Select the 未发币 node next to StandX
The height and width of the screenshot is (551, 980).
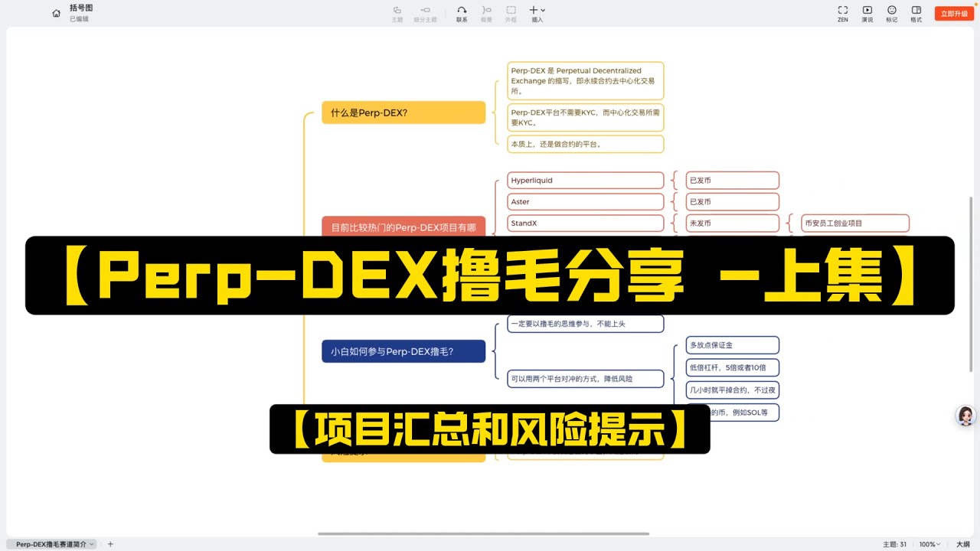(733, 223)
